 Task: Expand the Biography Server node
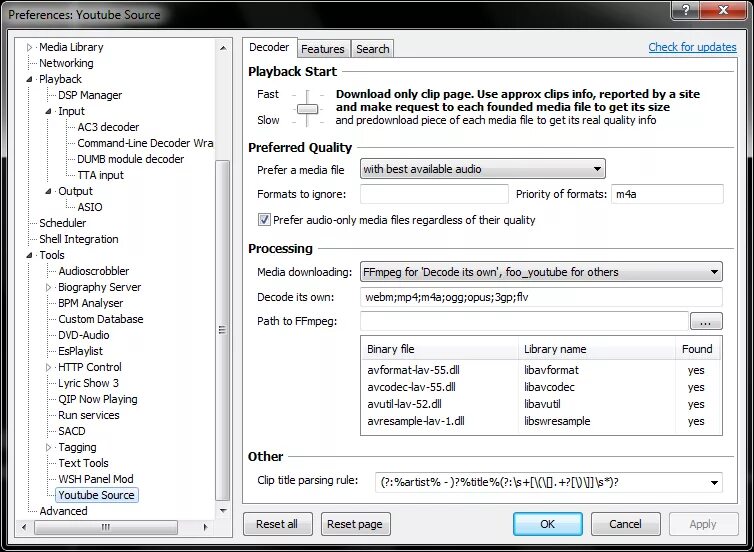(49, 287)
